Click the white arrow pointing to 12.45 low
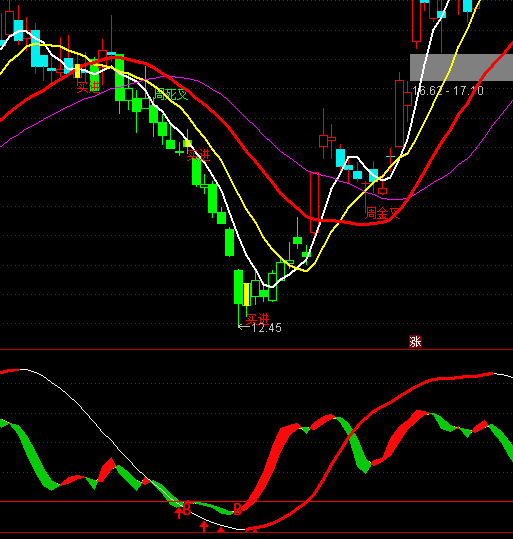 tap(244, 327)
